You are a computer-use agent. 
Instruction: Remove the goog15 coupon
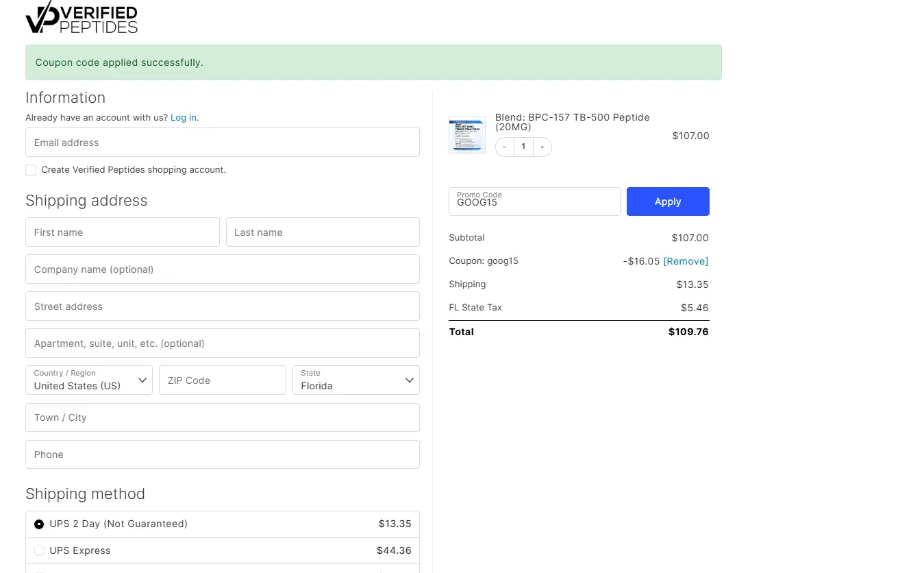pyautogui.click(x=686, y=261)
